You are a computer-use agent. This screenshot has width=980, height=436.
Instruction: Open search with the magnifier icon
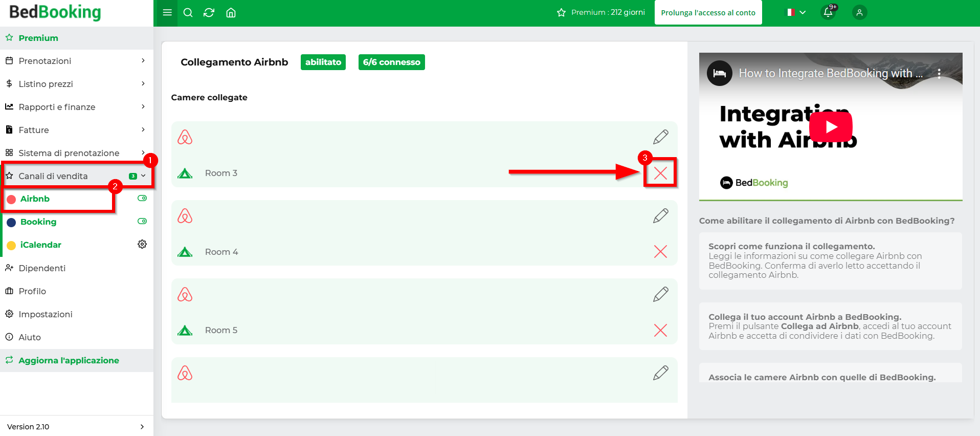188,13
